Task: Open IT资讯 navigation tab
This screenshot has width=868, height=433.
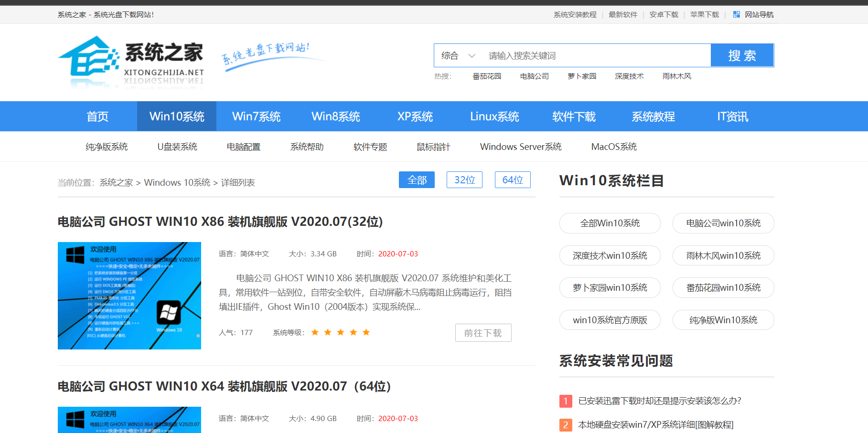Action: click(x=732, y=116)
